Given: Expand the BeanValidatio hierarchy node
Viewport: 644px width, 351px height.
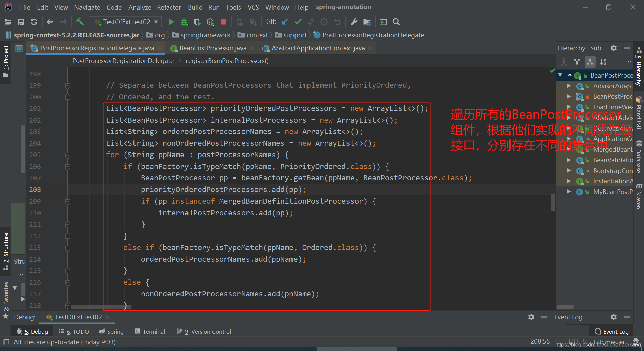Looking at the screenshot, I should click(x=569, y=160).
